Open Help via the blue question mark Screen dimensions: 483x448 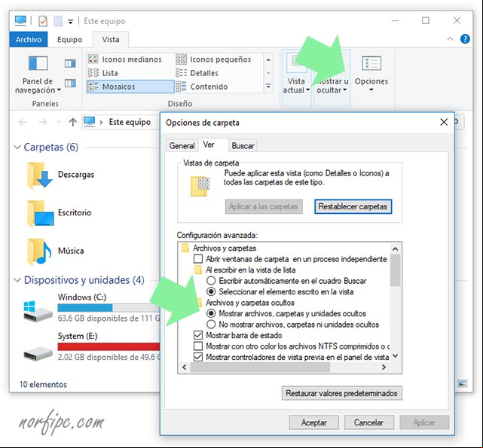tap(465, 39)
